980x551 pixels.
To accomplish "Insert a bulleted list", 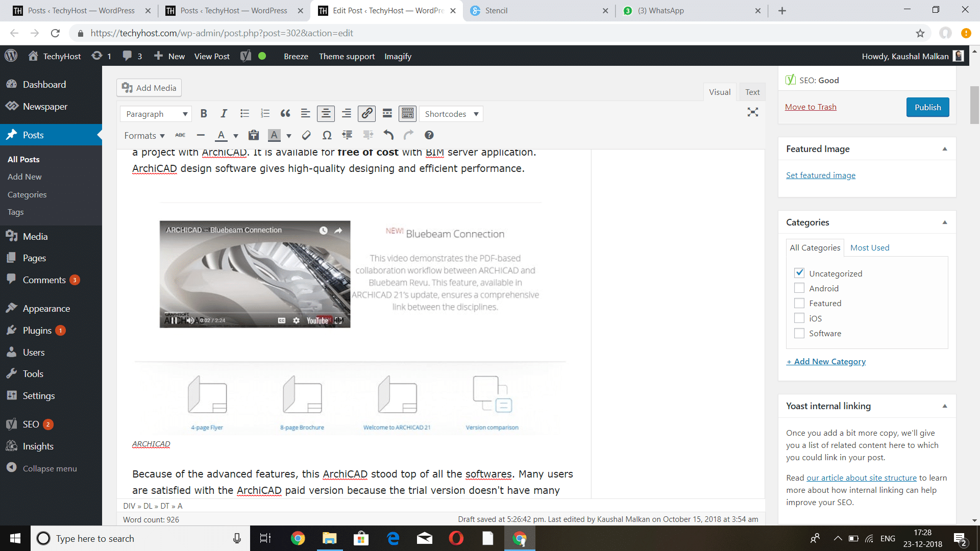I will point(244,113).
